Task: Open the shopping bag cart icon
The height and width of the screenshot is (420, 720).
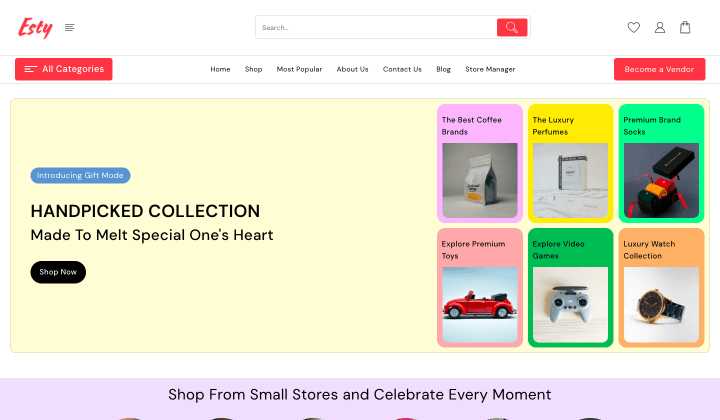Action: [685, 28]
